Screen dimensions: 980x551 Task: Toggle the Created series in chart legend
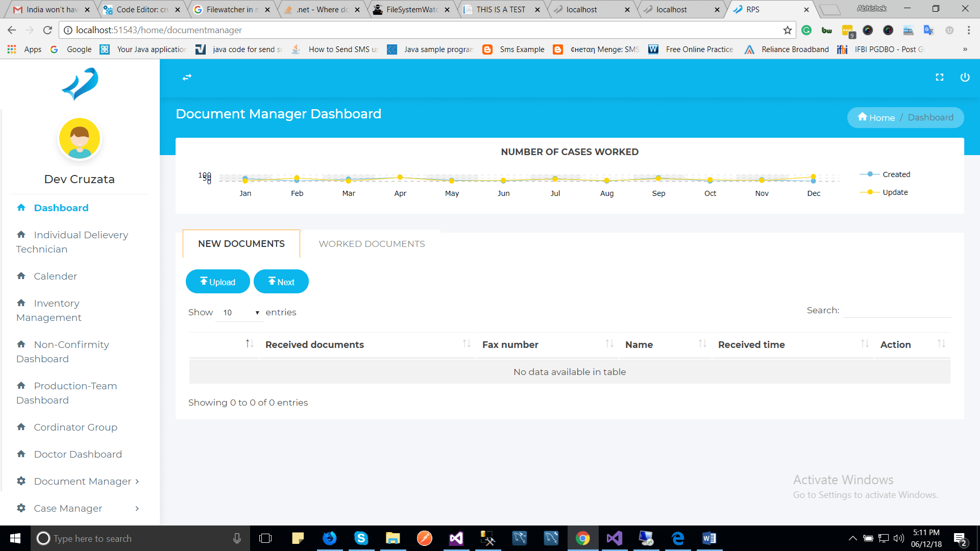tap(896, 174)
